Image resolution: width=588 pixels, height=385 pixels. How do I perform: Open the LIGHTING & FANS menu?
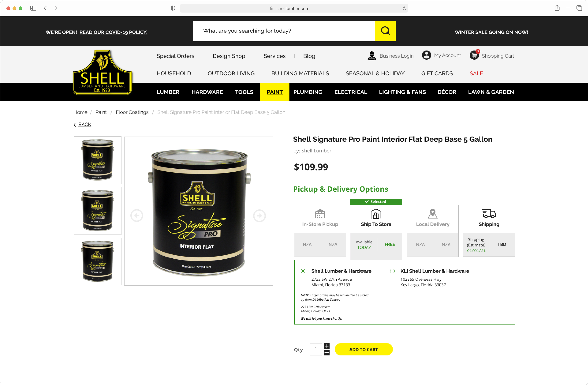click(402, 92)
